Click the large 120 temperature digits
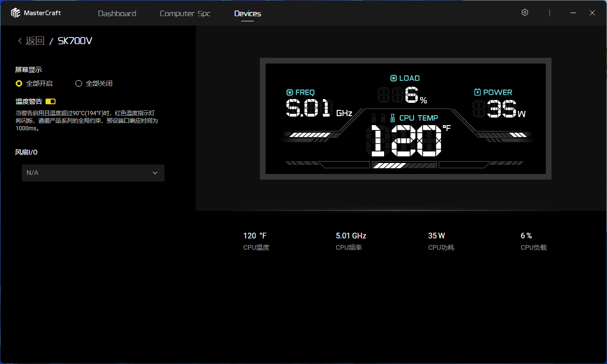 [406, 141]
